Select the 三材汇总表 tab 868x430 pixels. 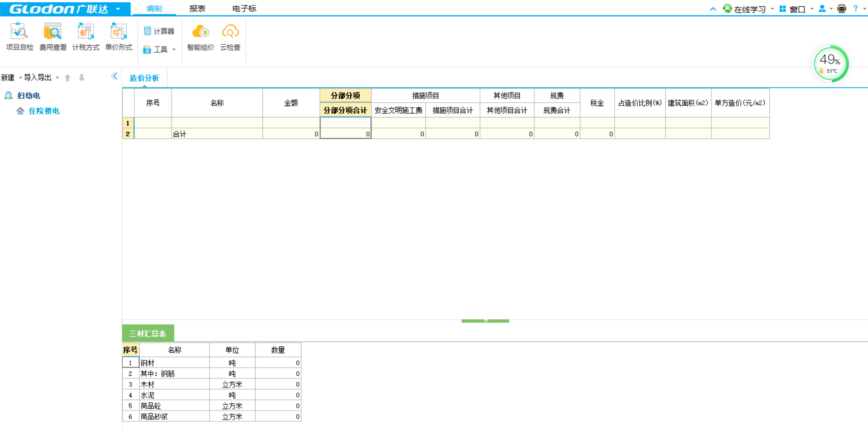coord(148,334)
